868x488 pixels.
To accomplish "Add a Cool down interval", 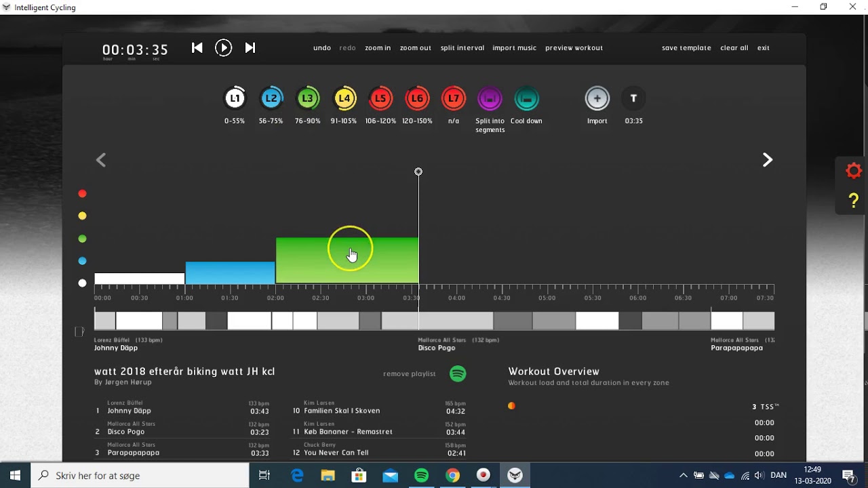I will click(526, 98).
